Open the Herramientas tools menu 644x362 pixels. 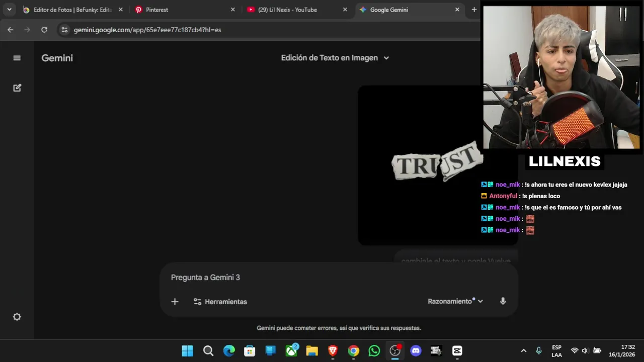coord(220,302)
